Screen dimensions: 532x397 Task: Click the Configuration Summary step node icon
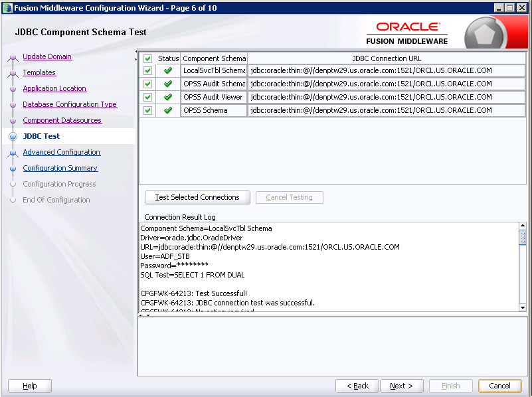(13, 169)
